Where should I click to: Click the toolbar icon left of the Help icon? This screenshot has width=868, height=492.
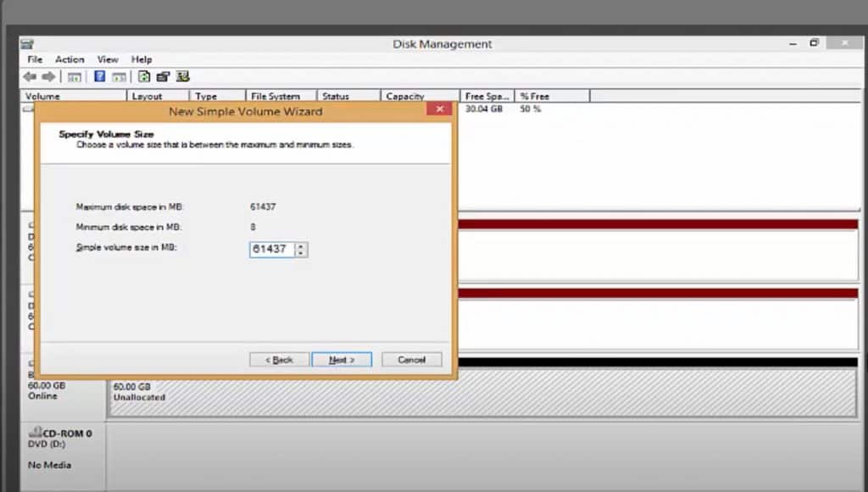75,77
